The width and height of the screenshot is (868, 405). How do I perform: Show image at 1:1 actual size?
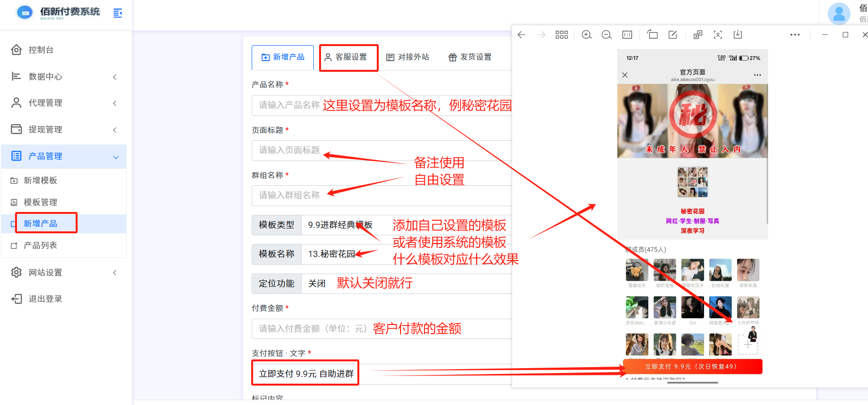(x=627, y=35)
